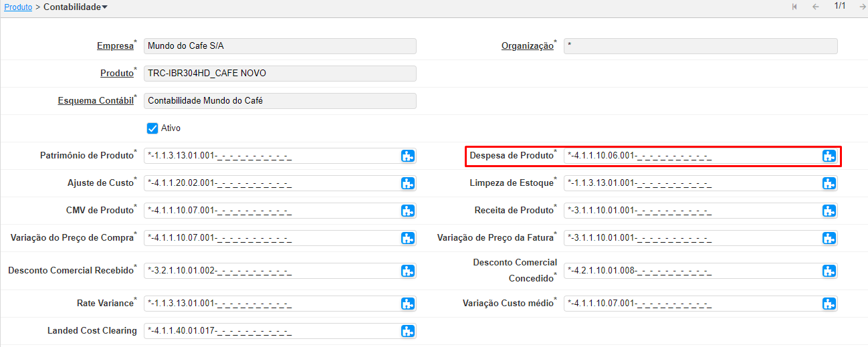Open account picker for Despesa de Produto

pyautogui.click(x=829, y=156)
